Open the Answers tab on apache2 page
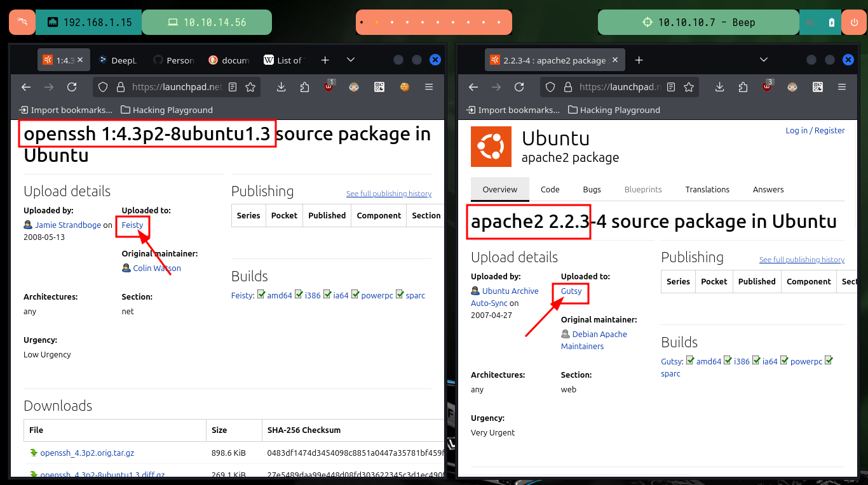This screenshot has width=868, height=485. coord(768,189)
